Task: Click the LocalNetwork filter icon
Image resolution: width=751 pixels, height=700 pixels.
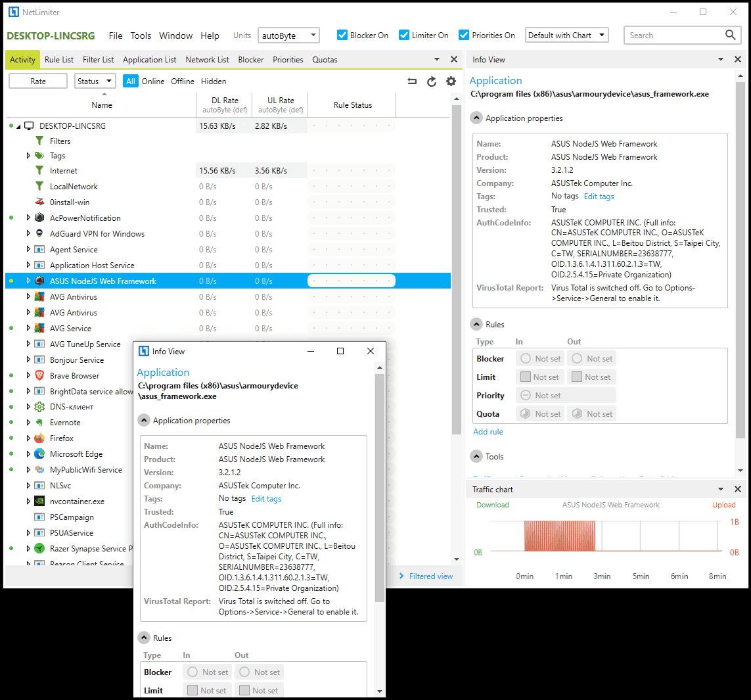Action: [40, 187]
